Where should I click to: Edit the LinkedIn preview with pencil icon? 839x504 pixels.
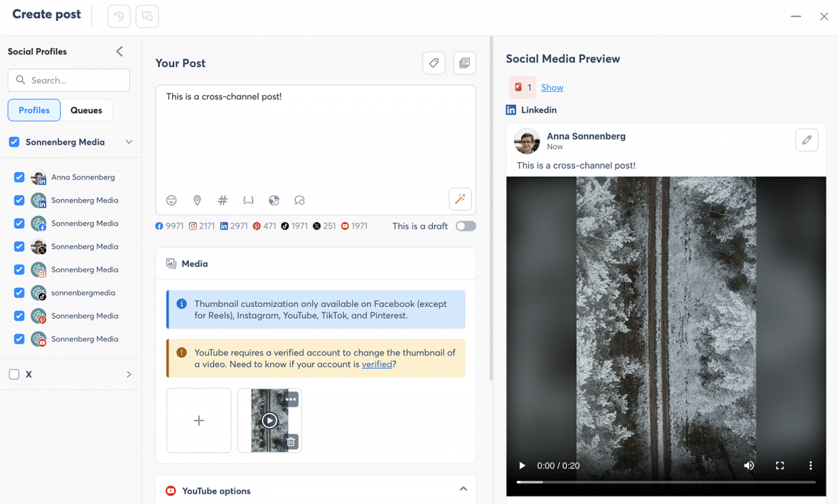806,141
